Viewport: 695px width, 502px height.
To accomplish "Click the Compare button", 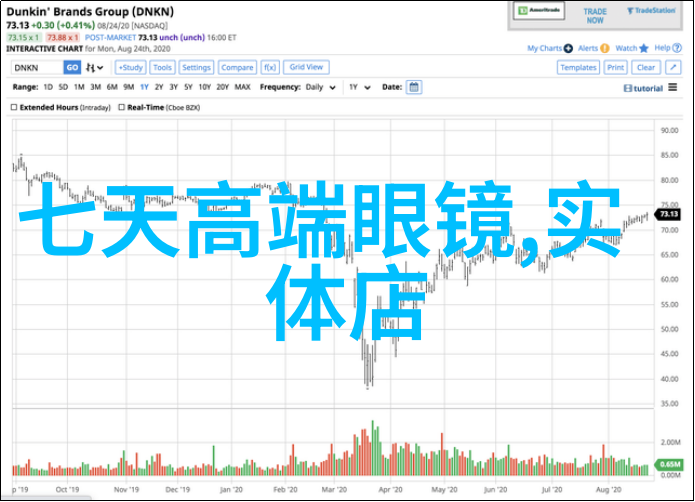I will [x=237, y=67].
